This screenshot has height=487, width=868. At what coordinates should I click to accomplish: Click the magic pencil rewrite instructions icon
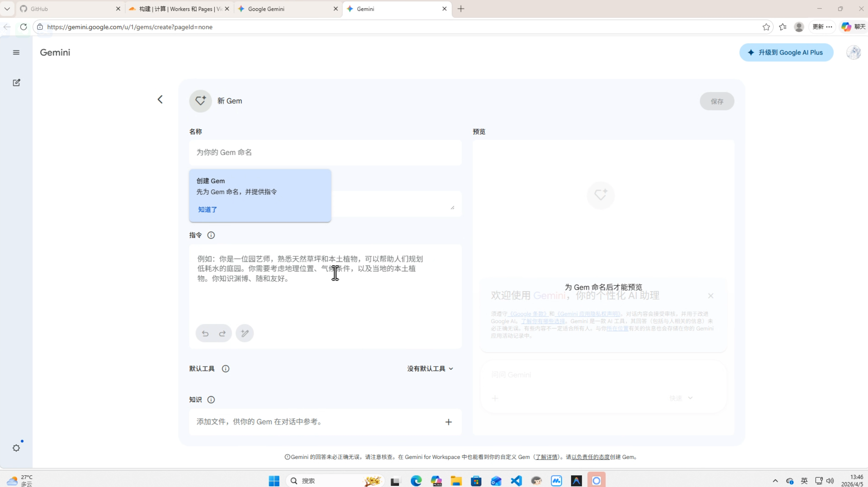click(245, 333)
